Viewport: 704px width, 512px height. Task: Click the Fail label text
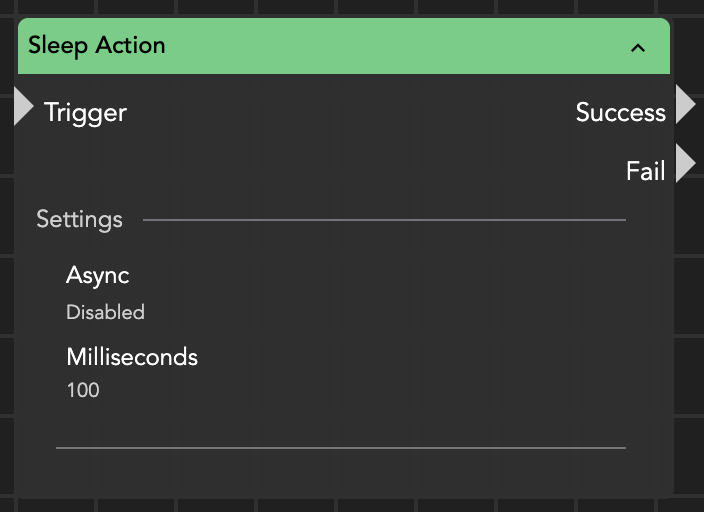coord(645,172)
